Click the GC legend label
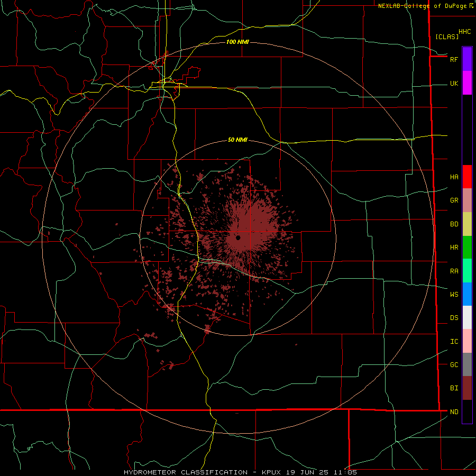 click(454, 365)
